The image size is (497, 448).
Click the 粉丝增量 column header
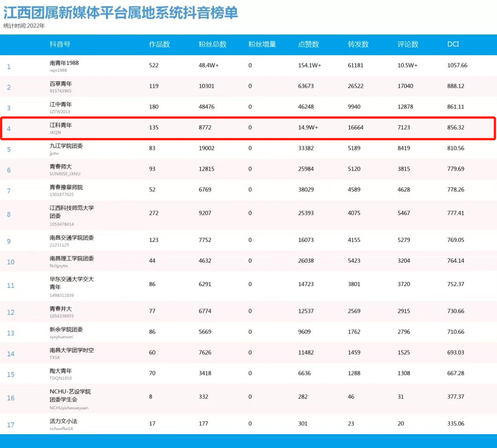[262, 44]
